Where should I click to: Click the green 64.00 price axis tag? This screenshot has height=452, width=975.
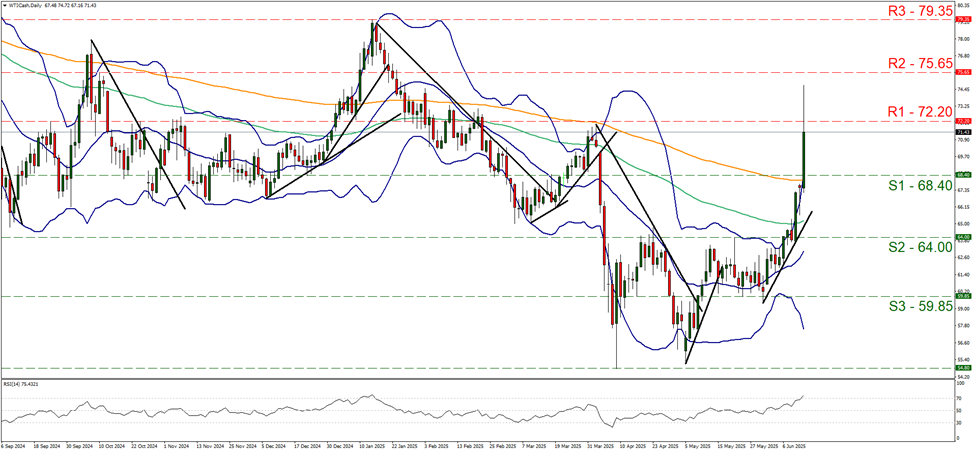[x=963, y=237]
